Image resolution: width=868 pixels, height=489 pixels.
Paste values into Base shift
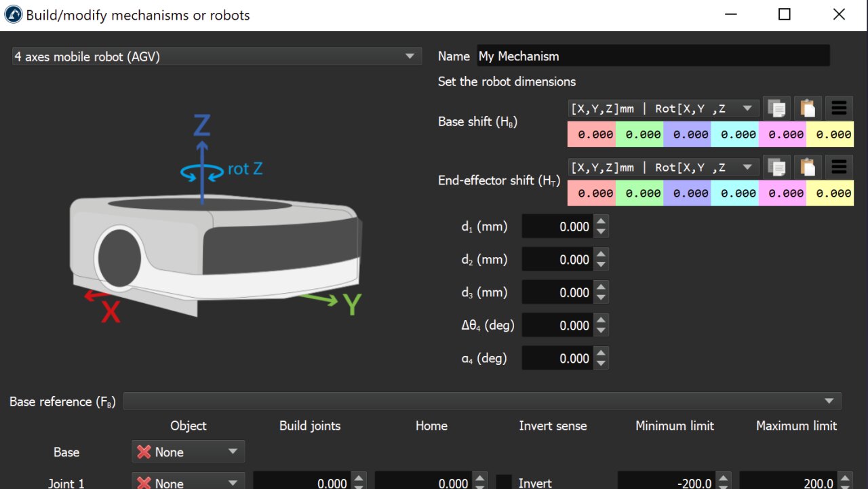[x=808, y=109]
